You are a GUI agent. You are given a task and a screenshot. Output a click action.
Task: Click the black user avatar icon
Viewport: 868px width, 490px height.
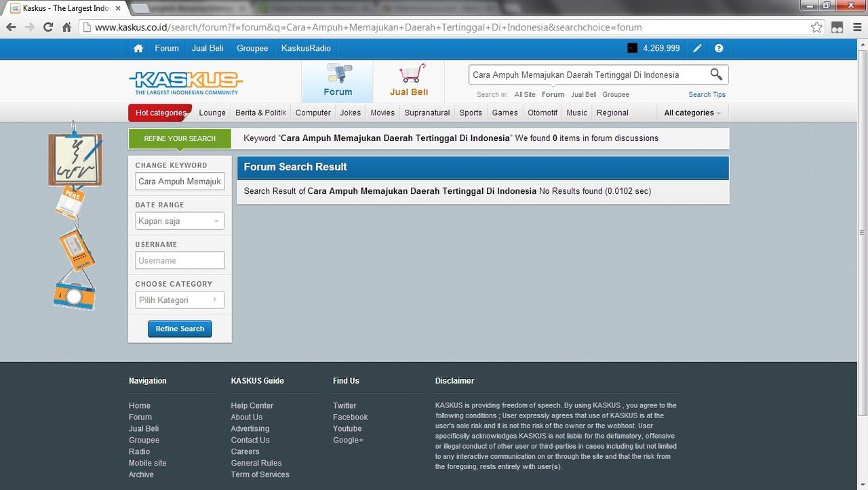632,48
